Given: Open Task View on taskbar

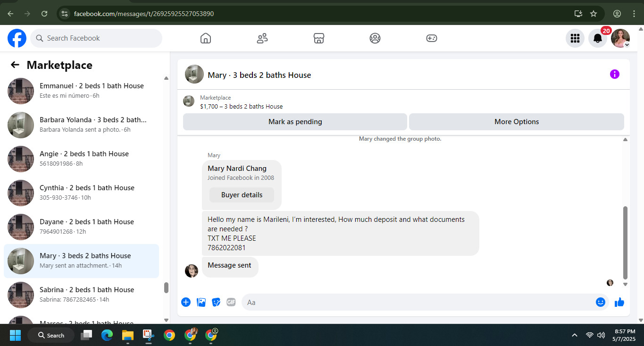Looking at the screenshot, I should click(86, 335).
